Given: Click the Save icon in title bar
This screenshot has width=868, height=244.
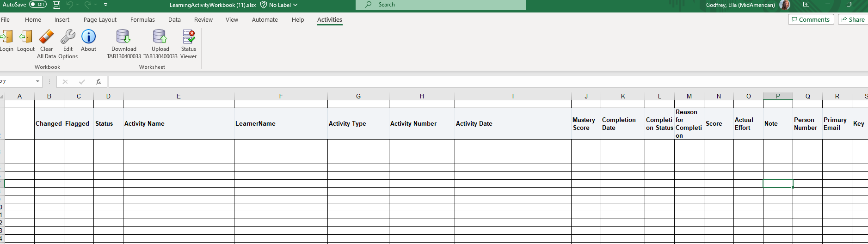Looking at the screenshot, I should pyautogui.click(x=56, y=5).
